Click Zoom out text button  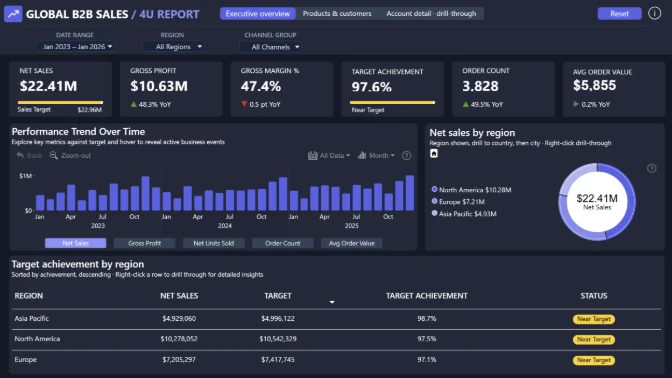point(76,155)
